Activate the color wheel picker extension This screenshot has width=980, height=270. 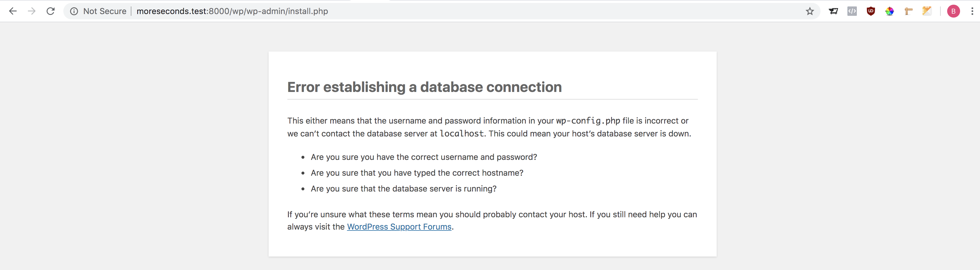(889, 11)
